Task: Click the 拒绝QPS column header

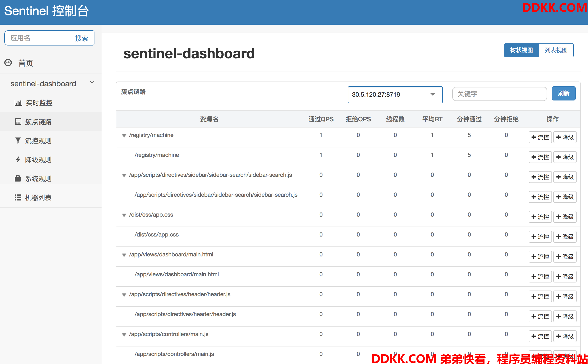Action: pos(358,119)
